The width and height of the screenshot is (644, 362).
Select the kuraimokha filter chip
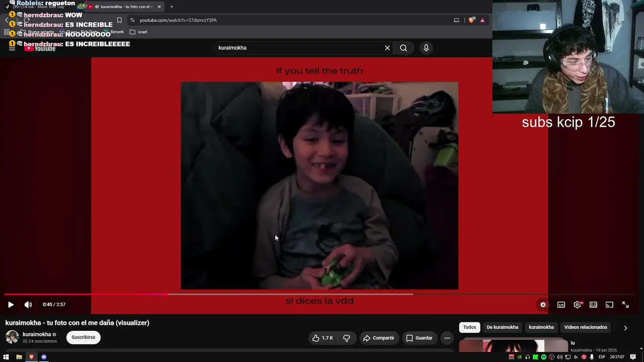pyautogui.click(x=541, y=327)
